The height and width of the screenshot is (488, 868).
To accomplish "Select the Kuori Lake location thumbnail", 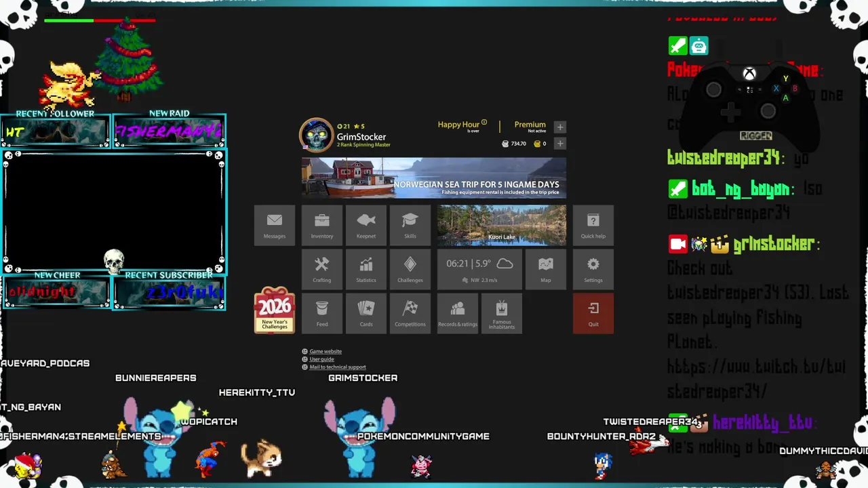I will 502,225.
